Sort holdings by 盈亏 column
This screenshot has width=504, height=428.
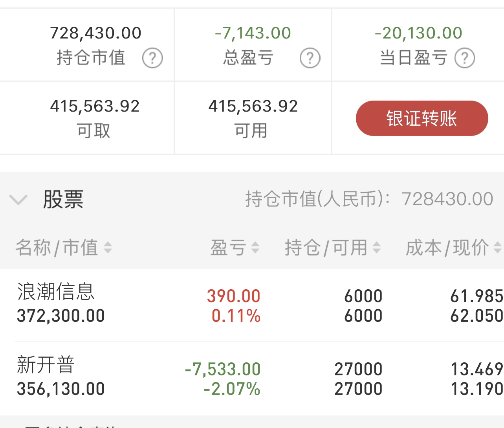255,248
